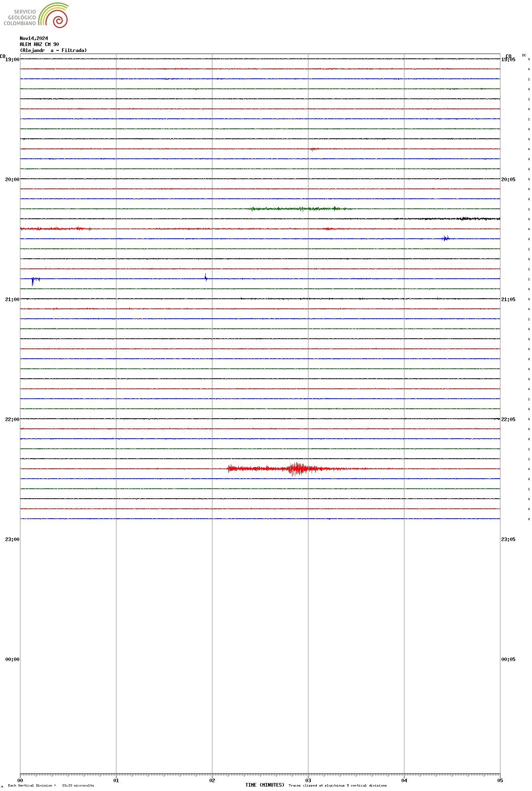Click the 04 minute tick label on bottom axis

pyautogui.click(x=404, y=780)
